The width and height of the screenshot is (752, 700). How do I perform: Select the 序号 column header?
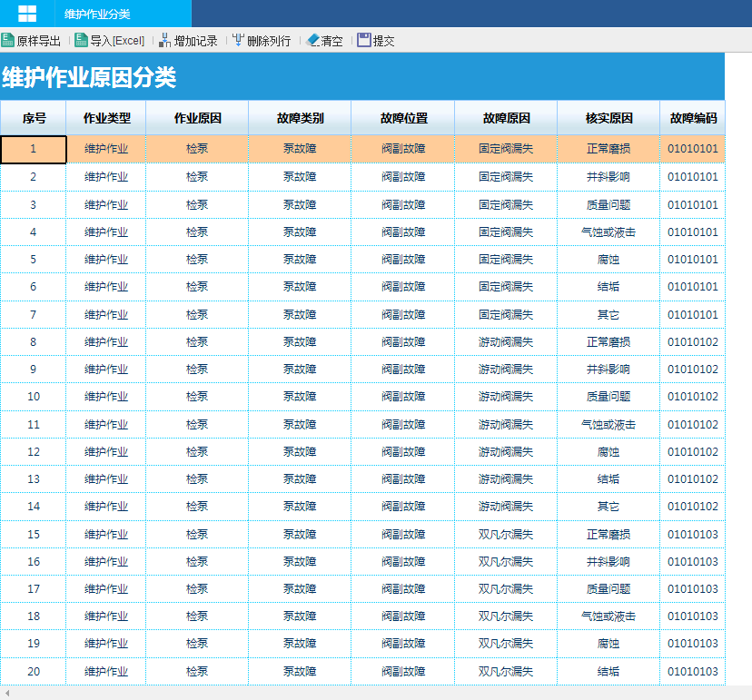34,118
